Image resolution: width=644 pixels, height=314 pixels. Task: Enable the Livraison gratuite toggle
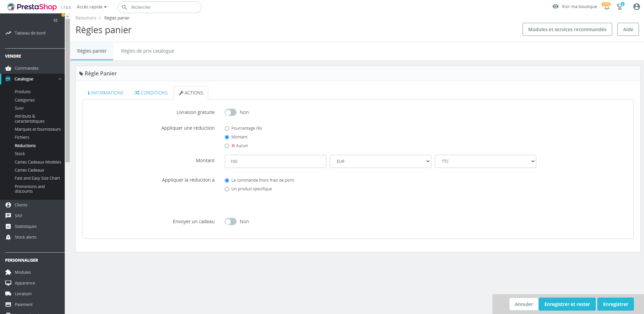[x=230, y=112]
